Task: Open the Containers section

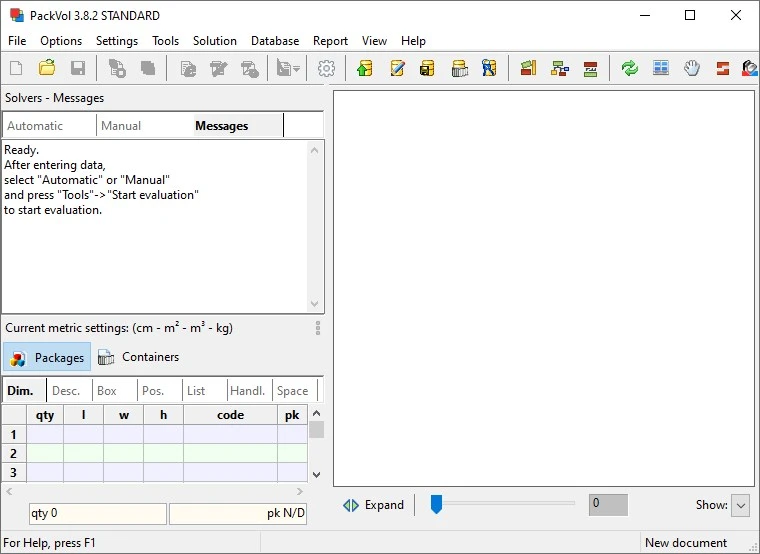Action: tap(139, 357)
